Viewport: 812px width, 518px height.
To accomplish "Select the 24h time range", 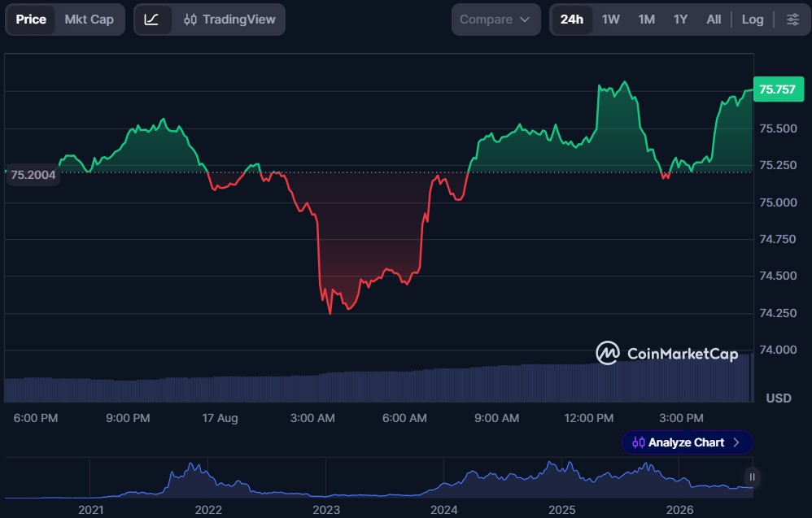I will click(572, 20).
